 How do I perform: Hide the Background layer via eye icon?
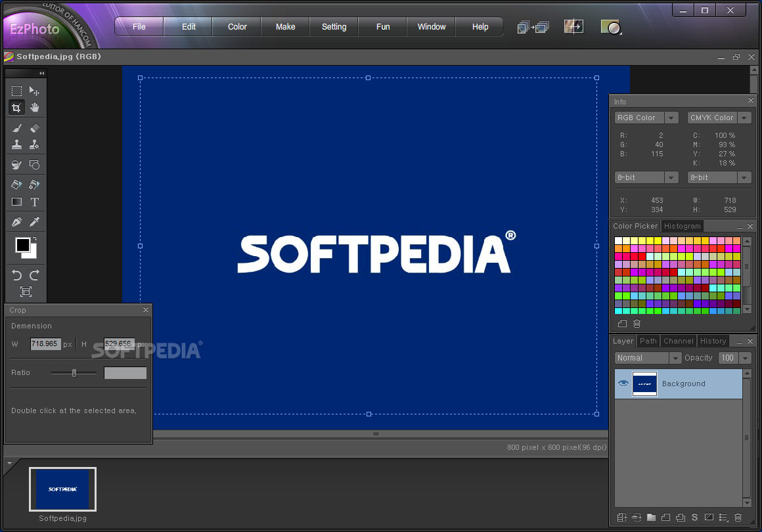pos(623,384)
